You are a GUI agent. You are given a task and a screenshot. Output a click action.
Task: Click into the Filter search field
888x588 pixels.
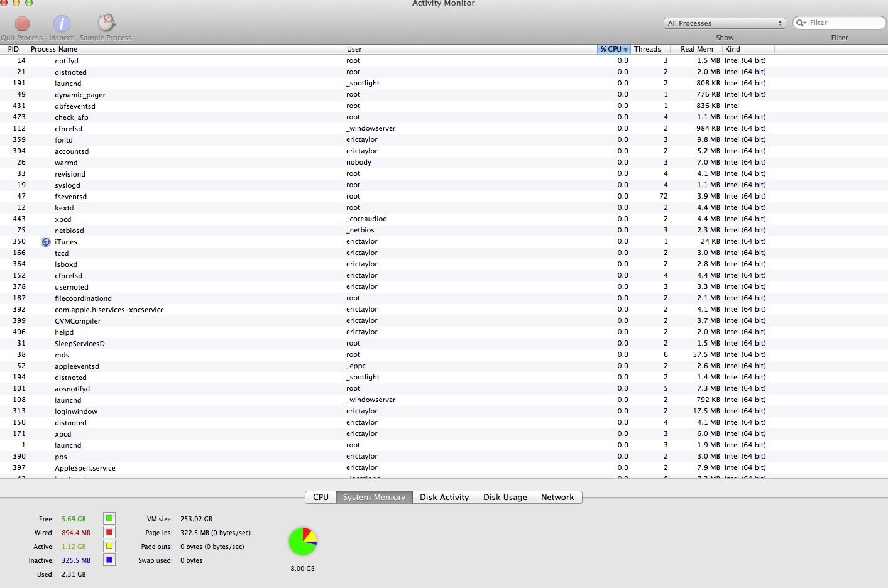[x=840, y=23]
